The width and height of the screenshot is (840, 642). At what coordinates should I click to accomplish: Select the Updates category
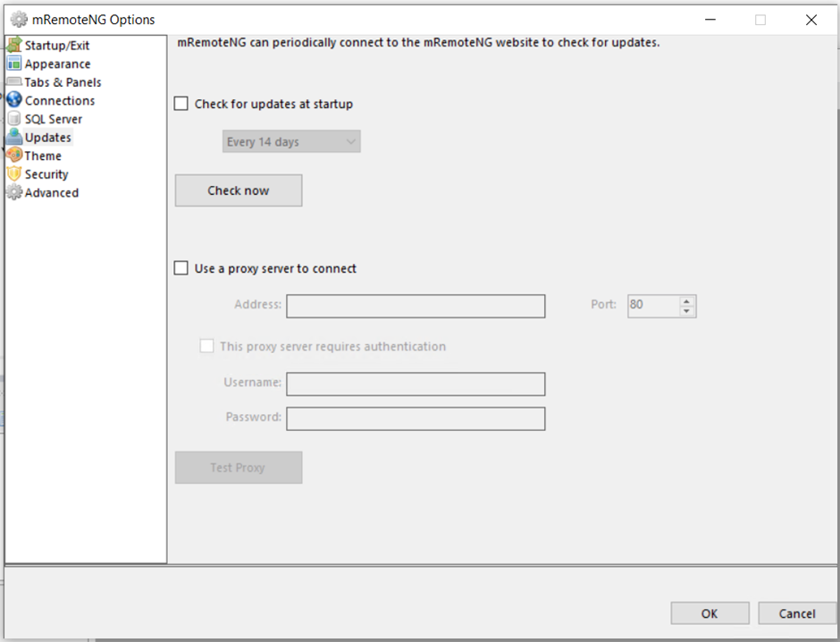47,137
